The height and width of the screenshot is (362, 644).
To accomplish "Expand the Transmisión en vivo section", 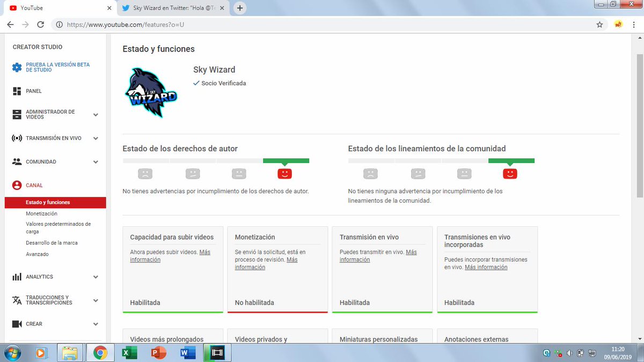I will point(96,138).
